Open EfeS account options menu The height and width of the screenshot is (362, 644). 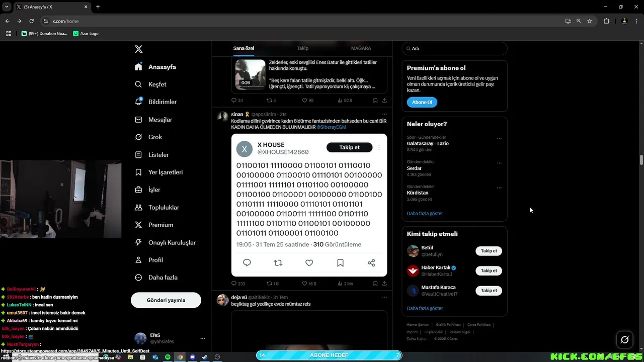click(203, 338)
